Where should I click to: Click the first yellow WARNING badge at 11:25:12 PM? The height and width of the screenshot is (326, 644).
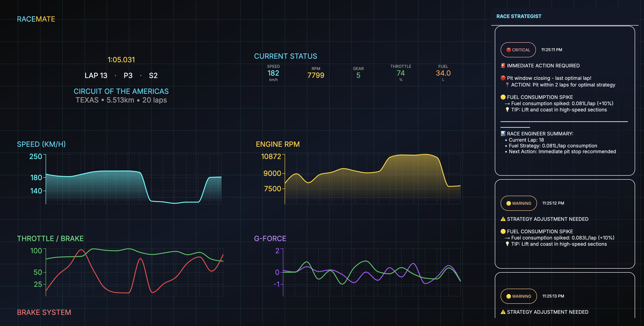click(x=519, y=203)
